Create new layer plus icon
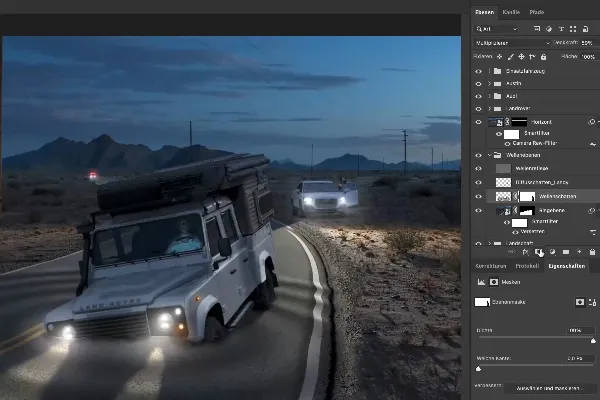 point(579,251)
